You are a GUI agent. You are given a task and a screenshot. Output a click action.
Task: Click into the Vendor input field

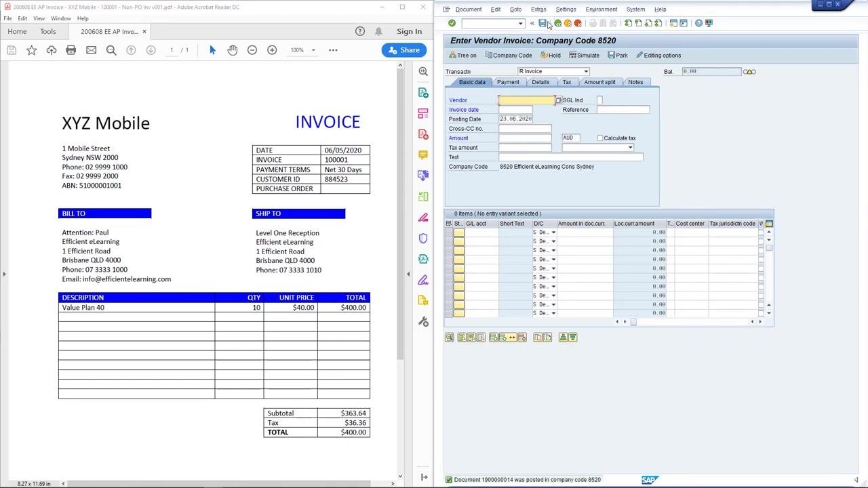pyautogui.click(x=526, y=100)
